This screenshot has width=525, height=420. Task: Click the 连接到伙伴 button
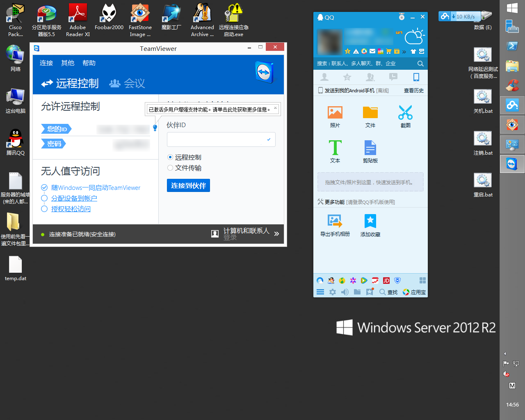coord(188,185)
